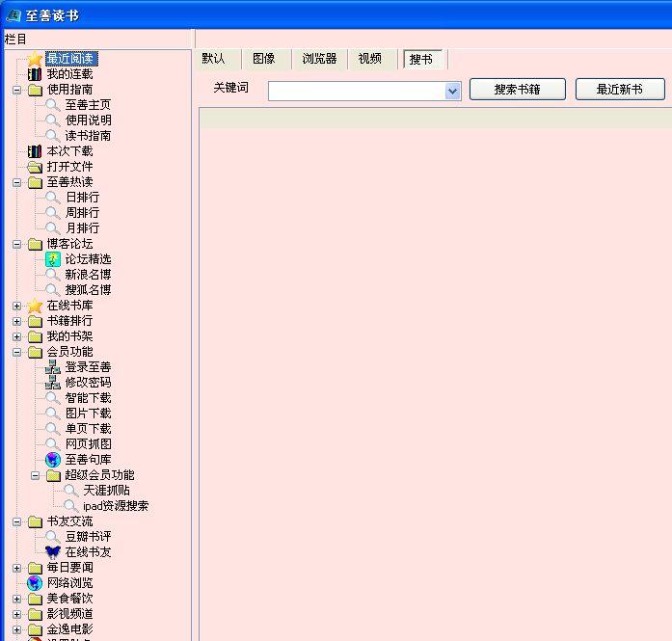Click the 最近新书 button
This screenshot has width=672, height=641.
619,90
